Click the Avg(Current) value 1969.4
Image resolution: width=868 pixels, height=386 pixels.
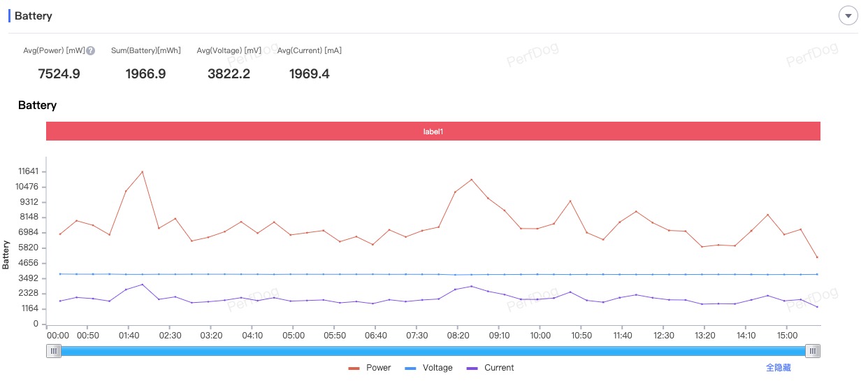(x=309, y=74)
